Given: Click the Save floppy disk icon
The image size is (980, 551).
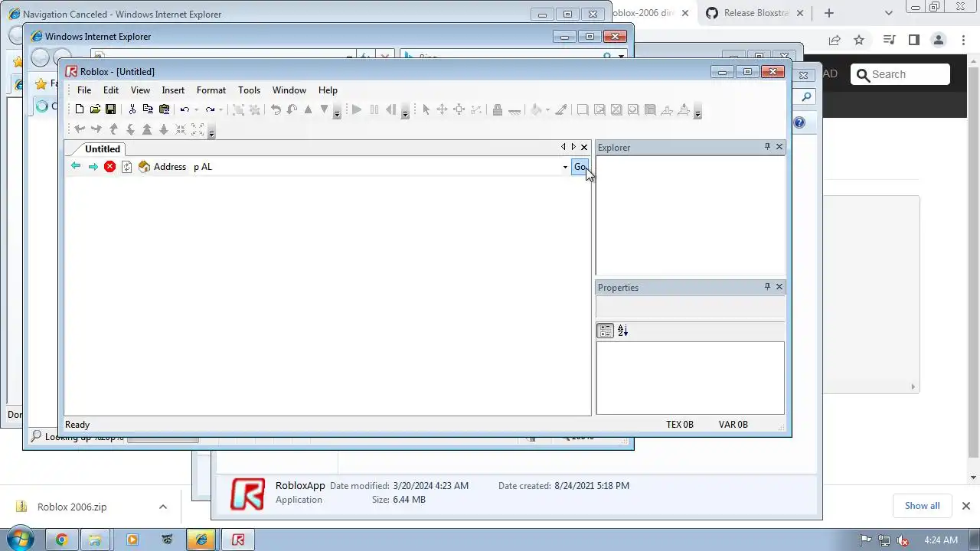Looking at the screenshot, I should tap(110, 109).
